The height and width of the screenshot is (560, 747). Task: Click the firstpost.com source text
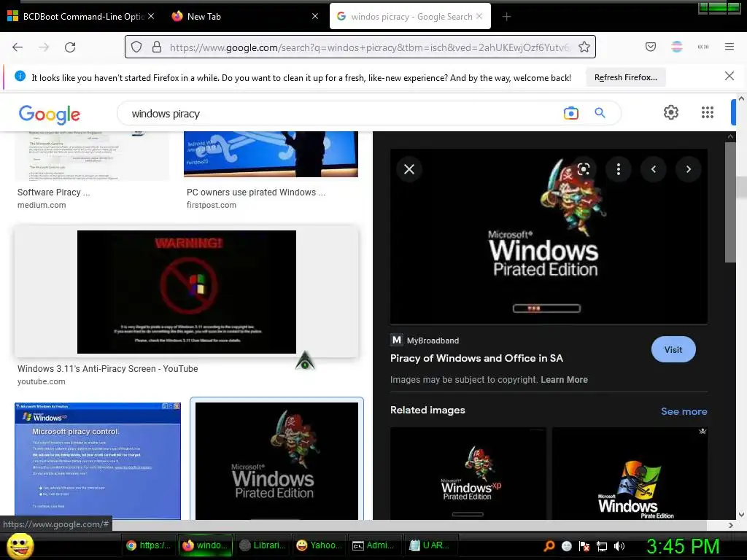(x=212, y=205)
